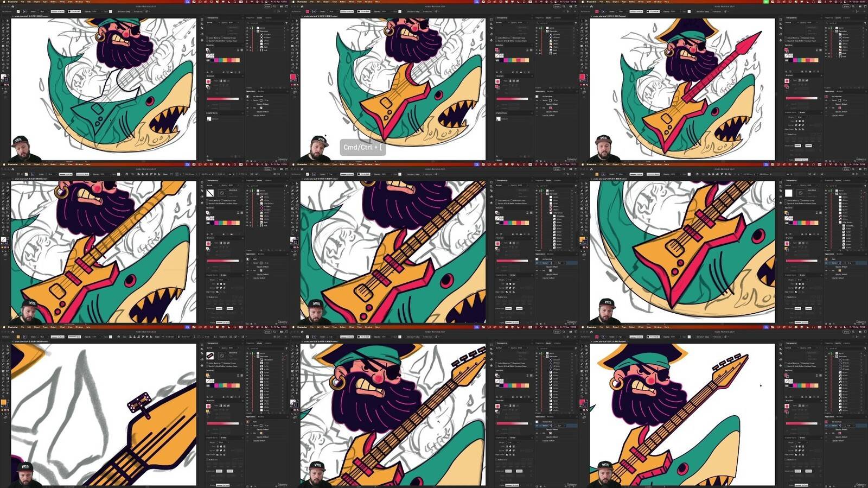The height and width of the screenshot is (488, 868).
Task: Select the Selection tool in top-left frame
Action: click(3, 21)
